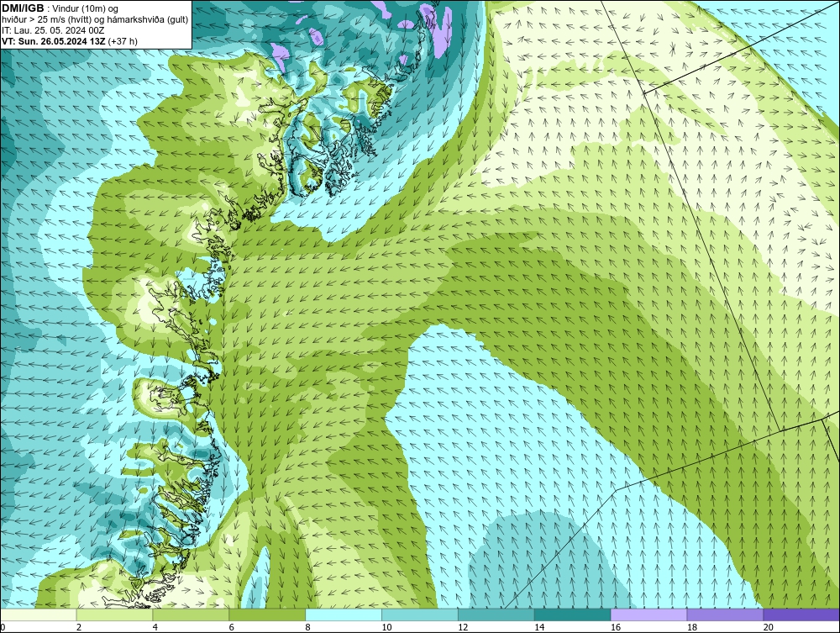Click the 4–6 m/s legend color swatch

[x=191, y=615]
